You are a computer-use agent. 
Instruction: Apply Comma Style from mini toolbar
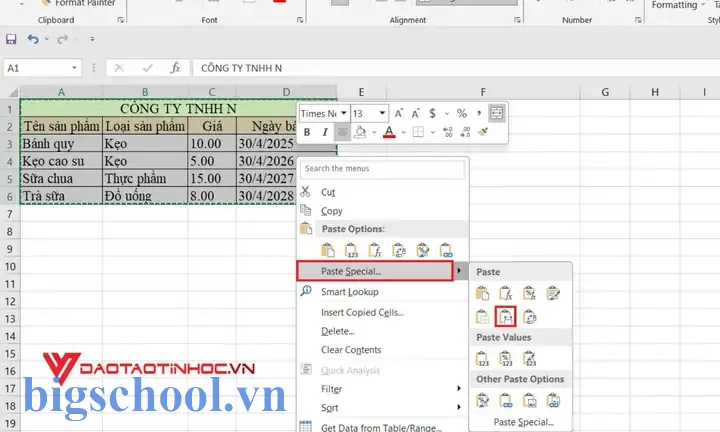pos(479,113)
